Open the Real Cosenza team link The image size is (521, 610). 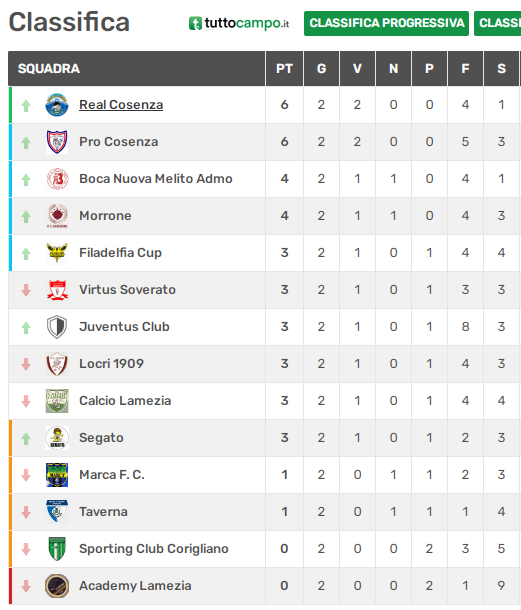121,105
